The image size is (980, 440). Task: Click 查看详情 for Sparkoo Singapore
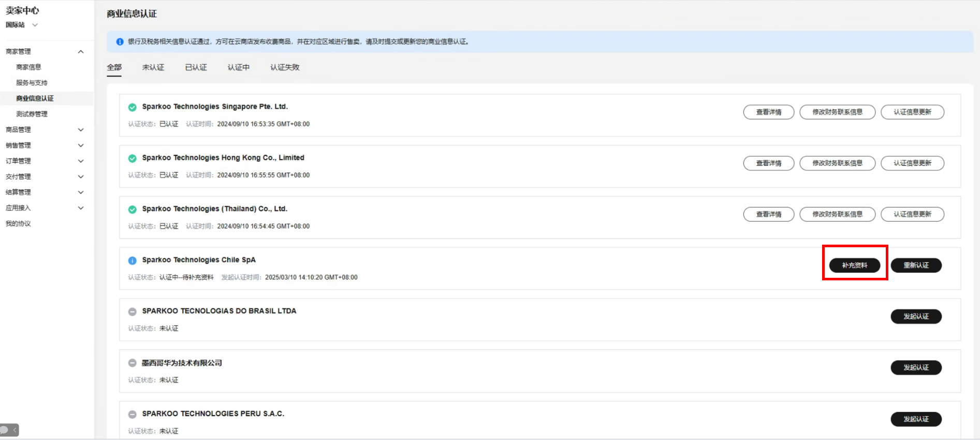pos(769,112)
